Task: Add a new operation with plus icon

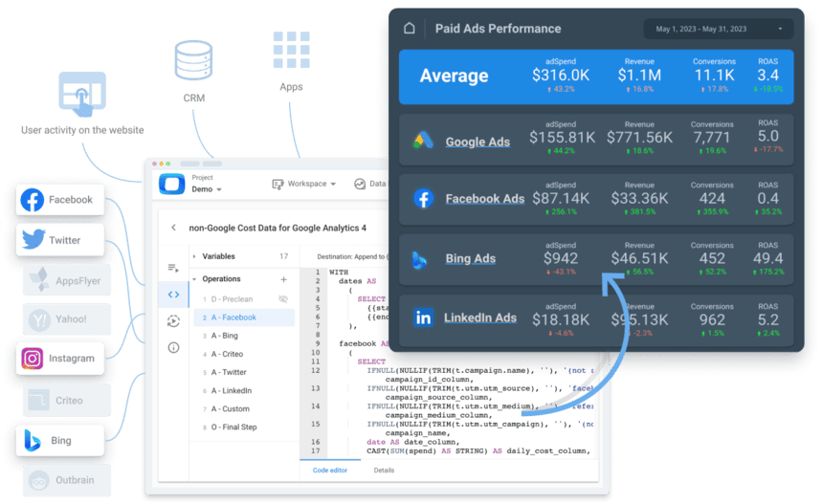Action: [283, 279]
